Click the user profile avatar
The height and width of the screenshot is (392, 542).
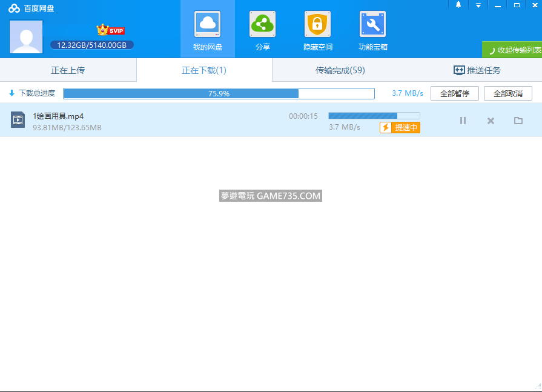pyautogui.click(x=26, y=37)
